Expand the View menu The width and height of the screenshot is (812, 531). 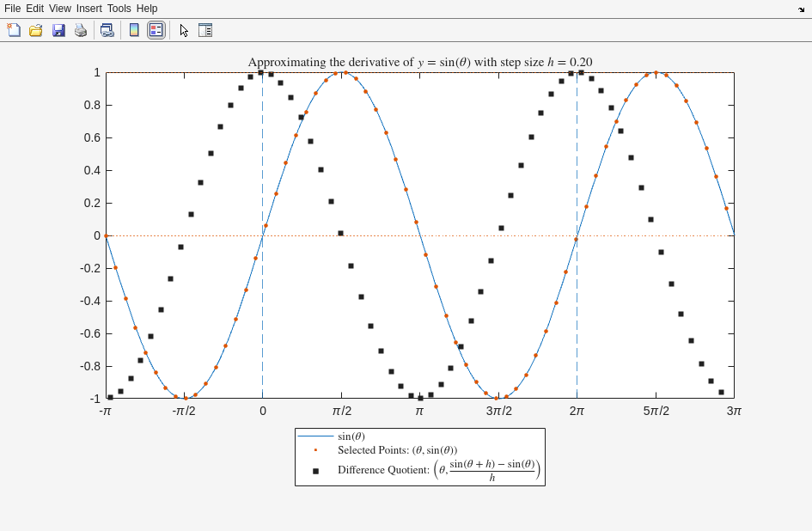point(60,9)
